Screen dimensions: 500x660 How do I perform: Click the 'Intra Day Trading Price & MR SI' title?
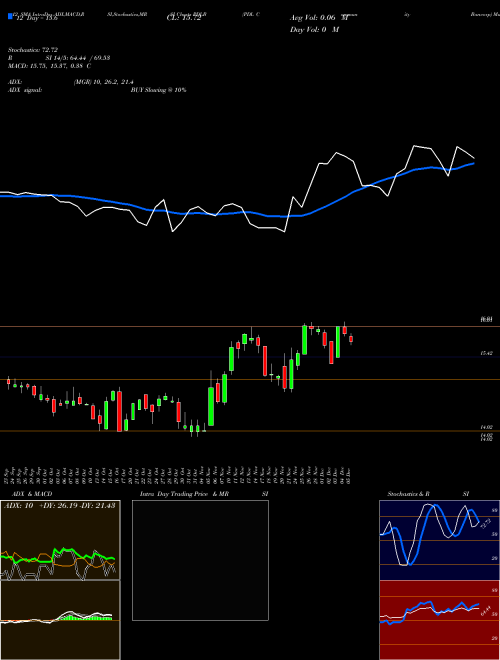point(204,494)
